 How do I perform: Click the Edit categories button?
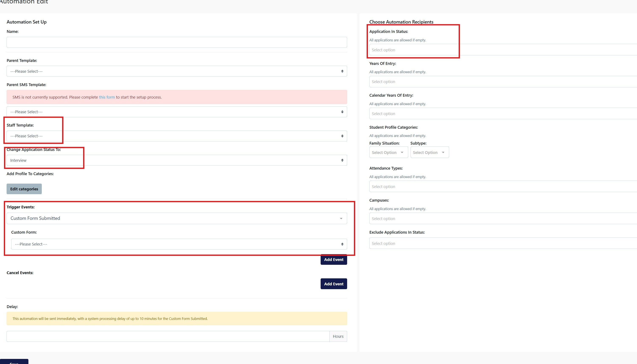[x=24, y=189]
